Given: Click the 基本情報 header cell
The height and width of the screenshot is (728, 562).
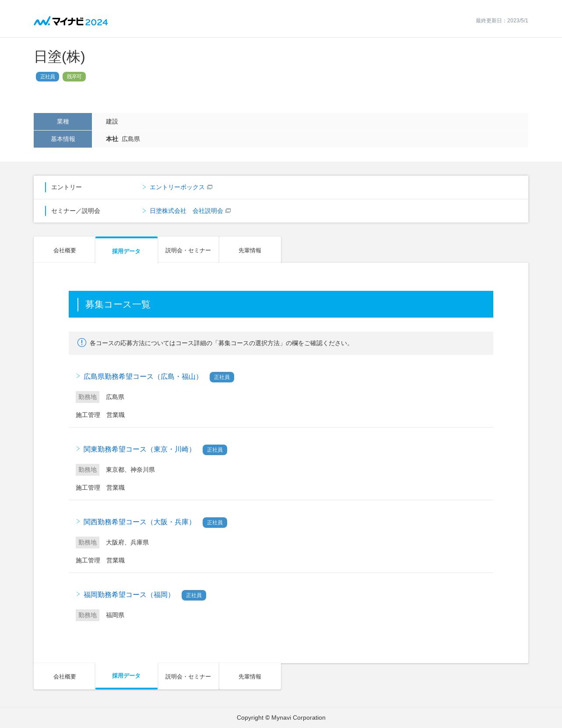Looking at the screenshot, I should pos(63,139).
